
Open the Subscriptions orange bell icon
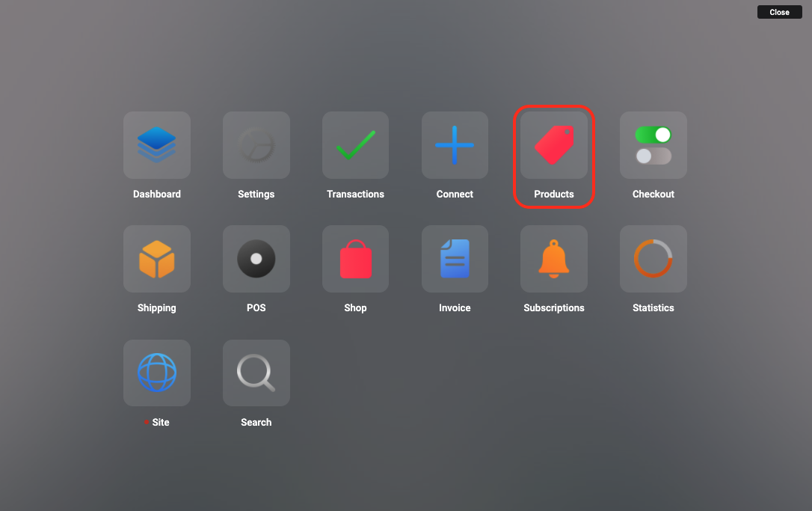pyautogui.click(x=554, y=259)
